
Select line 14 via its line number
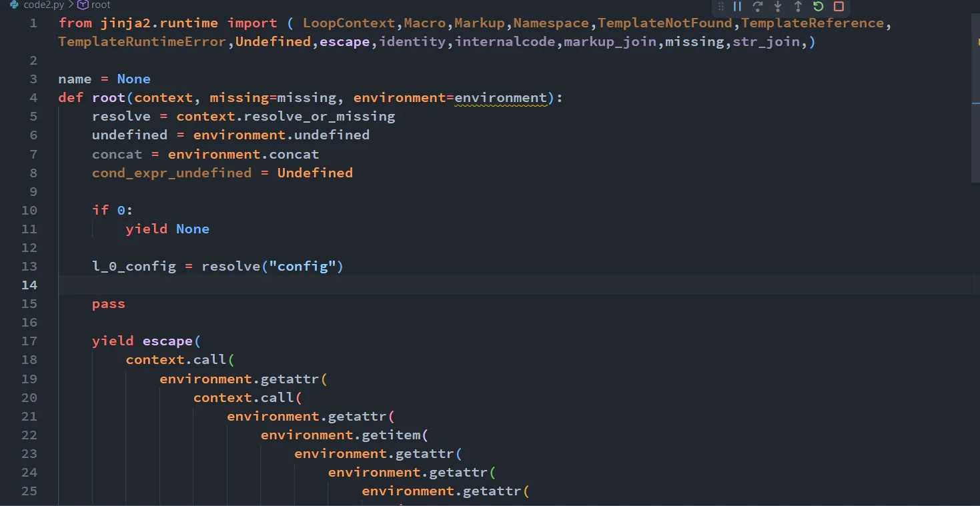click(29, 285)
